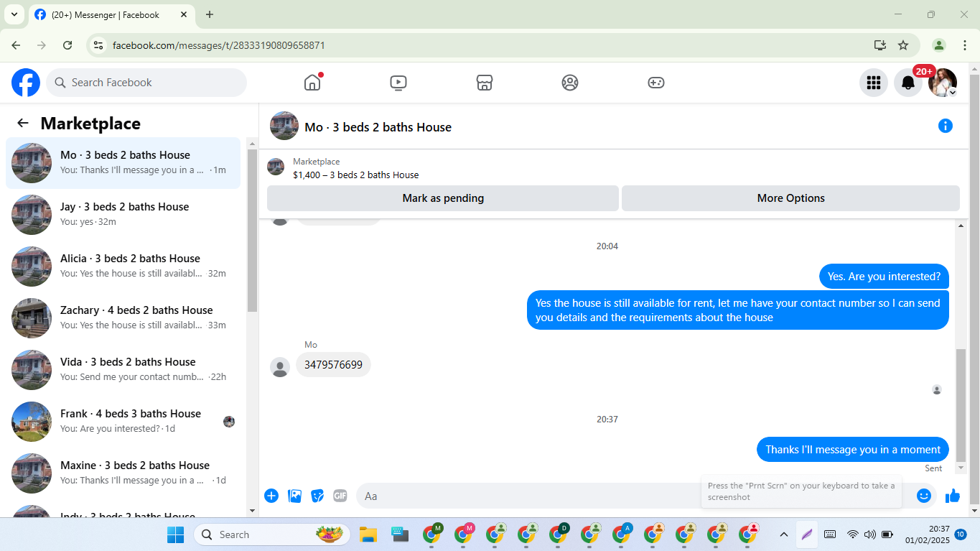Click the conversation list scrollbar thumb
980x551 pixels.
pyautogui.click(x=252, y=230)
